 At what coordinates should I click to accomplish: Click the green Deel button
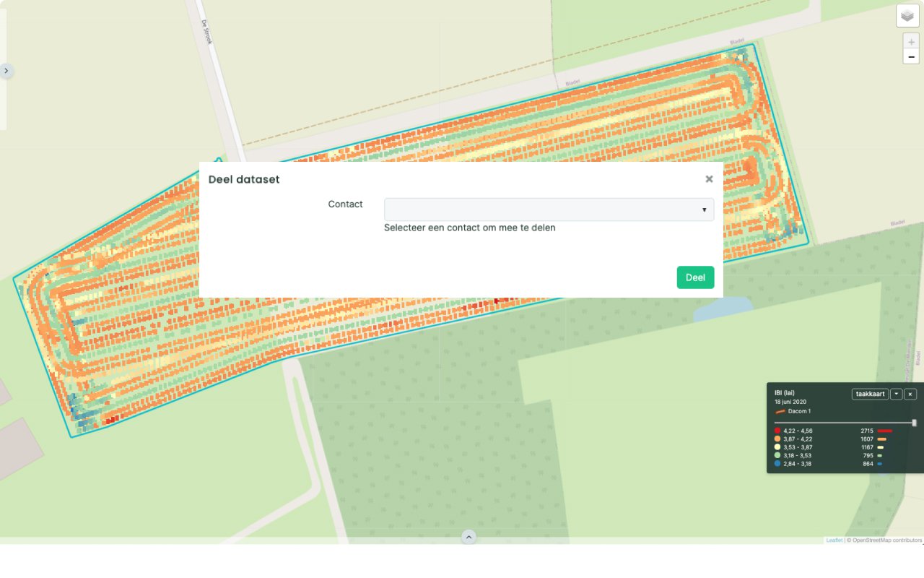(695, 277)
